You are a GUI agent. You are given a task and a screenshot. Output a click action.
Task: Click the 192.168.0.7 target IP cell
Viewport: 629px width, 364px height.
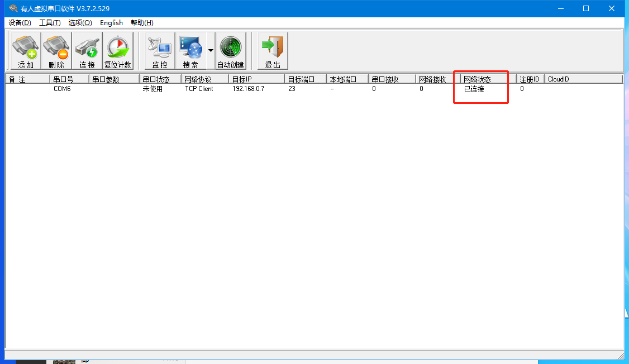pyautogui.click(x=248, y=89)
